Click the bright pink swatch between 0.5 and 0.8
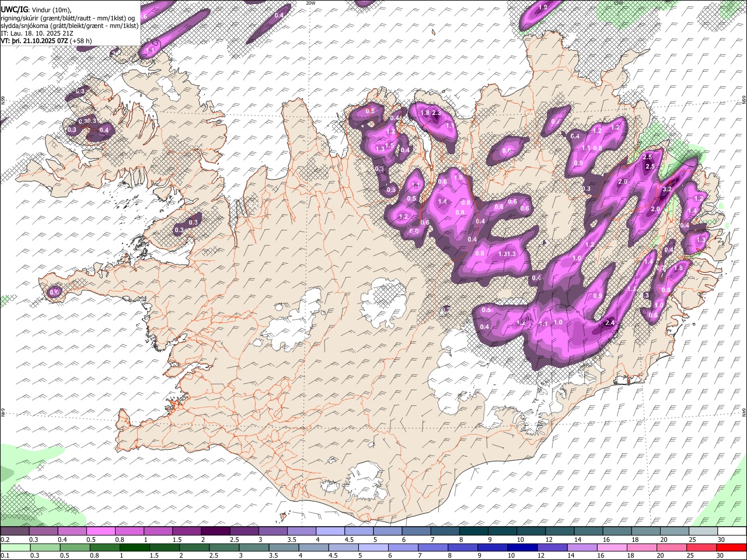 [x=100, y=531]
